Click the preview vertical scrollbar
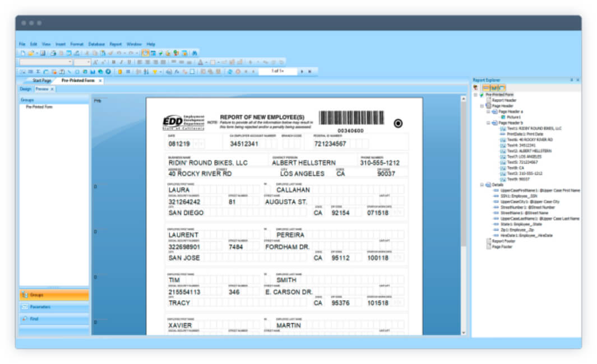The width and height of the screenshot is (597, 364). coord(464,216)
